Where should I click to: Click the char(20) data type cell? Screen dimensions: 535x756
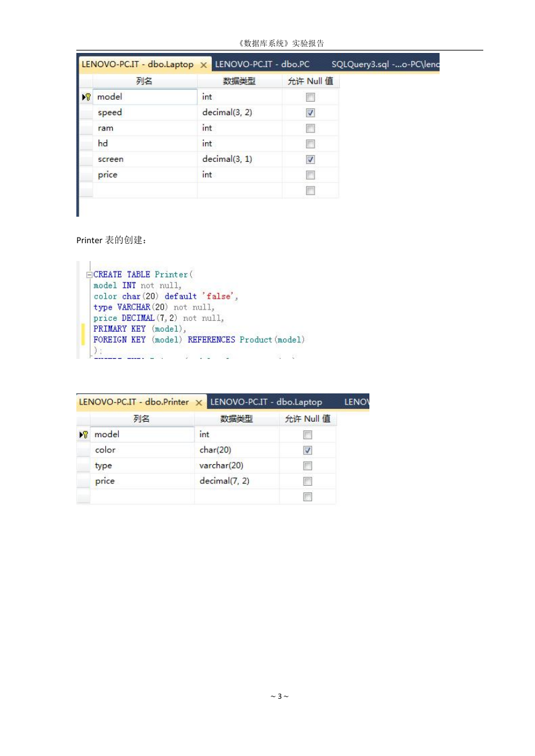[x=237, y=450]
